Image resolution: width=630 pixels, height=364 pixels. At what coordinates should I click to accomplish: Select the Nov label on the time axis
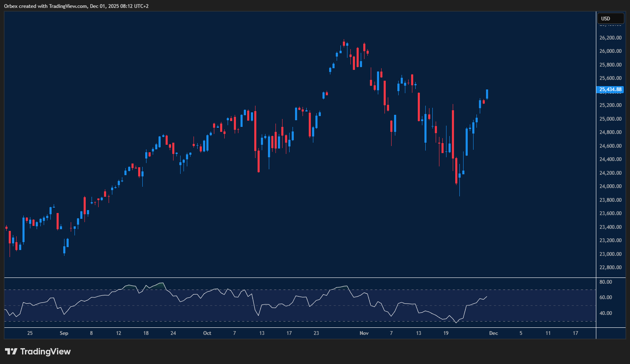364,333
